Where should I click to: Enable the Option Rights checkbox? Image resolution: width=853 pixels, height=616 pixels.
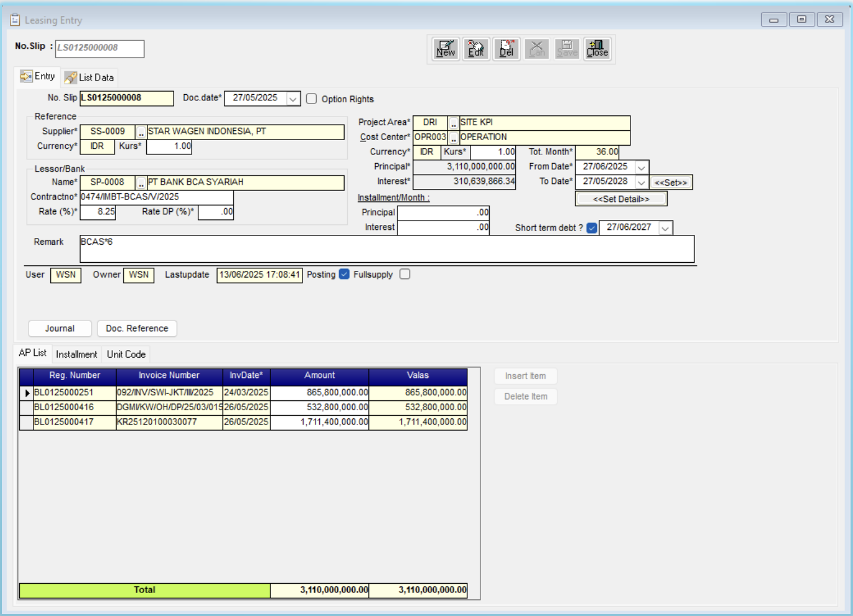312,99
